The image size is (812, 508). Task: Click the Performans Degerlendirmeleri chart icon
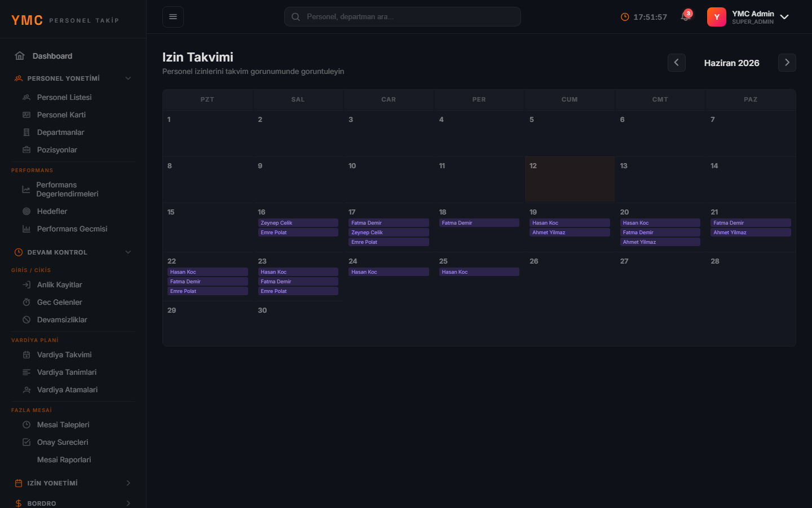coord(26,189)
